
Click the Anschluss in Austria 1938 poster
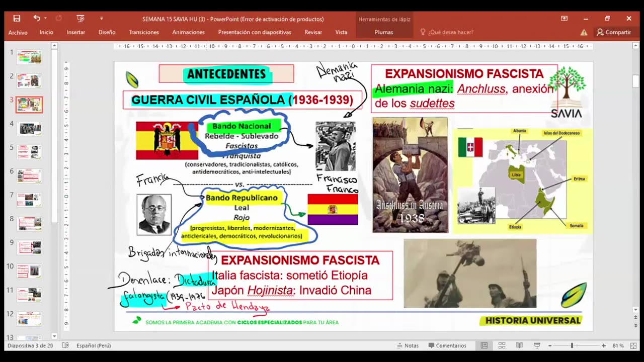(410, 175)
